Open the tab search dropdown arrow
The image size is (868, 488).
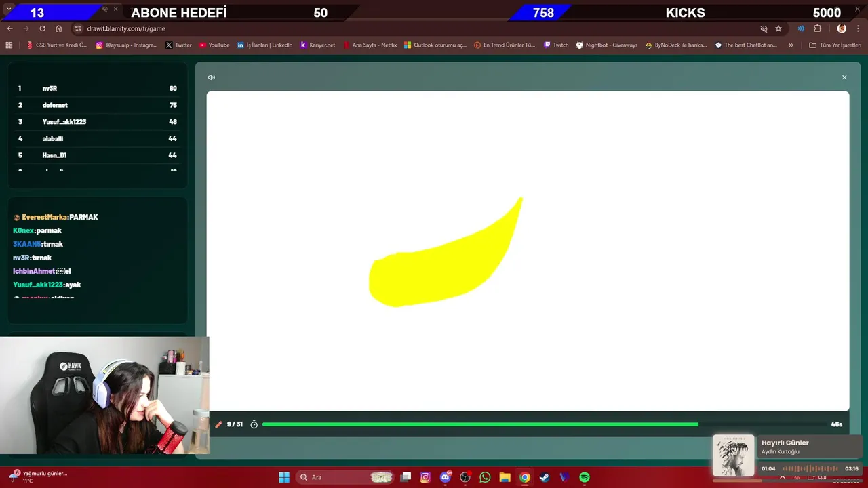[9, 7]
